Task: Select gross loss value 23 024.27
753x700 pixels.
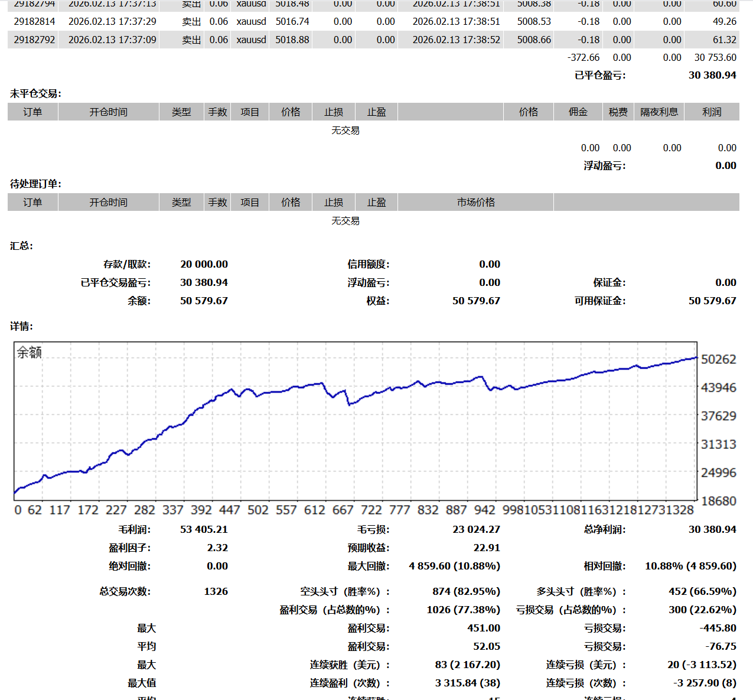Action: point(476,529)
